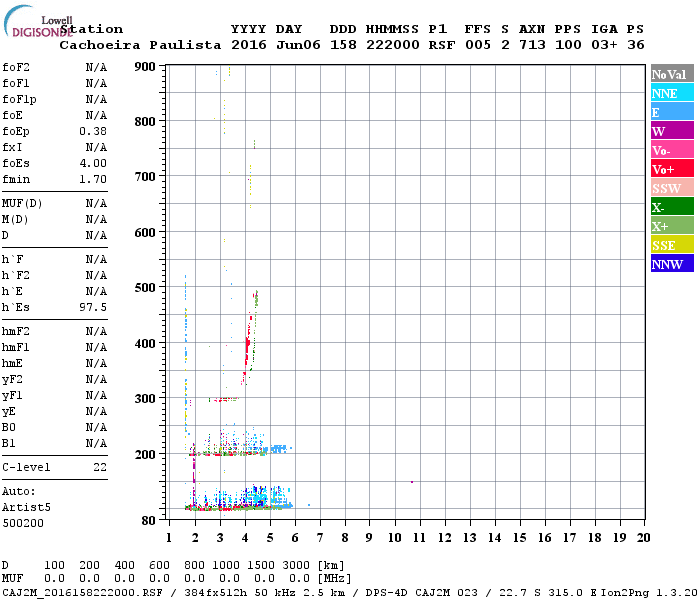Click the station name Cachoeira Paulista

[140, 45]
